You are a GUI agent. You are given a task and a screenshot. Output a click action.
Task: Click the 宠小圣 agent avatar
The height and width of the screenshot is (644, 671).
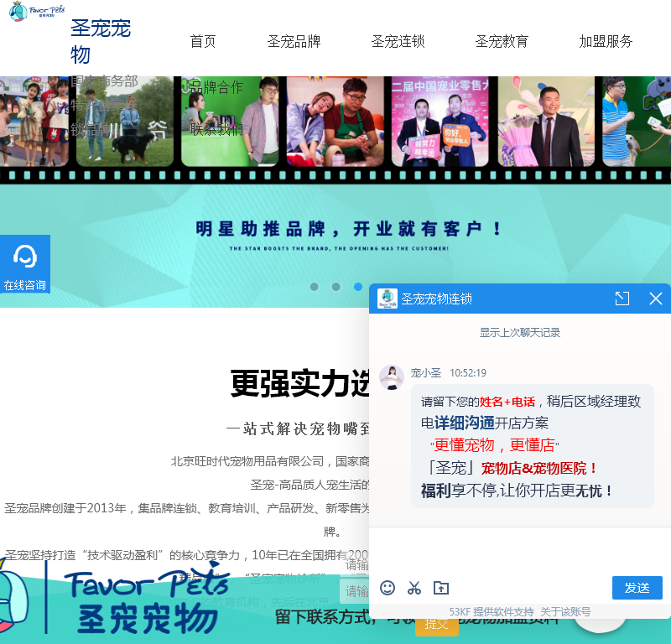pos(392,377)
